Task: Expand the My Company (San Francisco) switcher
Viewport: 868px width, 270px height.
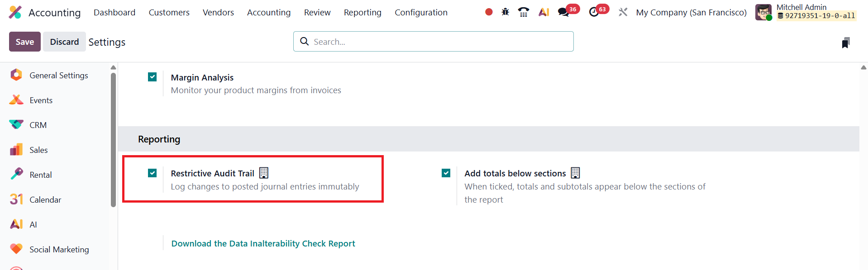Action: pyautogui.click(x=691, y=13)
